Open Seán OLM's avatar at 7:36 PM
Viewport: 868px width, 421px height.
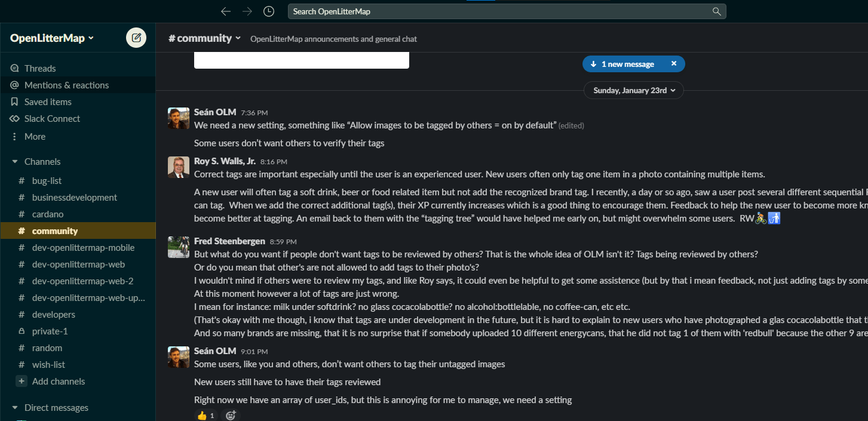tap(179, 118)
